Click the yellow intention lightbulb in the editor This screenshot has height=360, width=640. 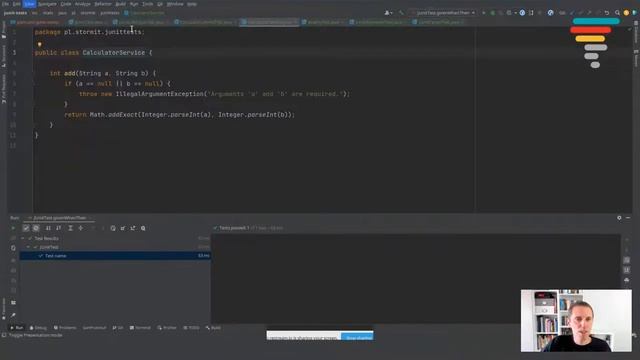(x=40, y=44)
